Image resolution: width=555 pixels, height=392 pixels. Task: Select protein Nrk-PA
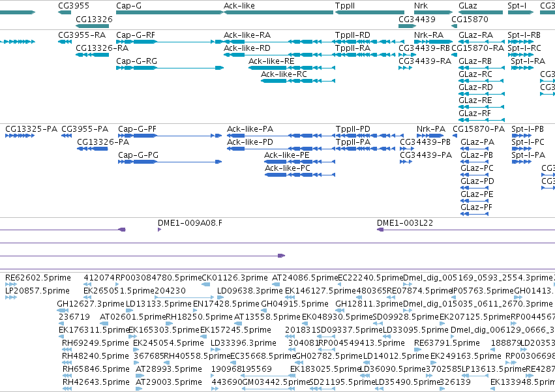click(431, 129)
